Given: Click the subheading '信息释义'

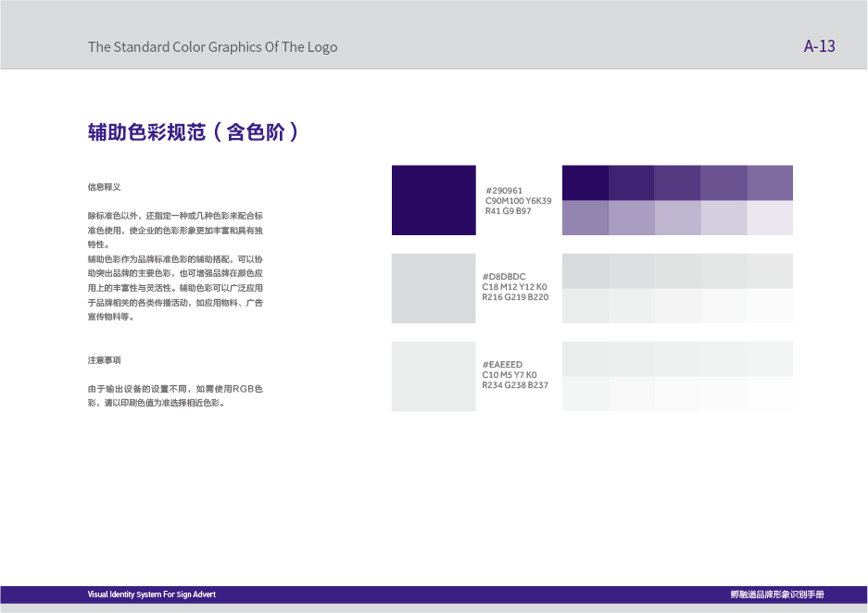Looking at the screenshot, I should click(104, 187).
